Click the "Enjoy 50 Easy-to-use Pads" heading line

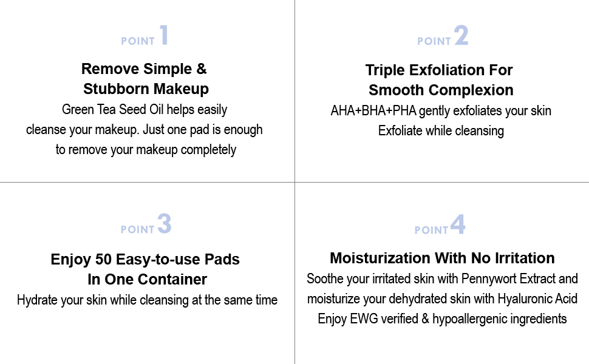point(145,260)
